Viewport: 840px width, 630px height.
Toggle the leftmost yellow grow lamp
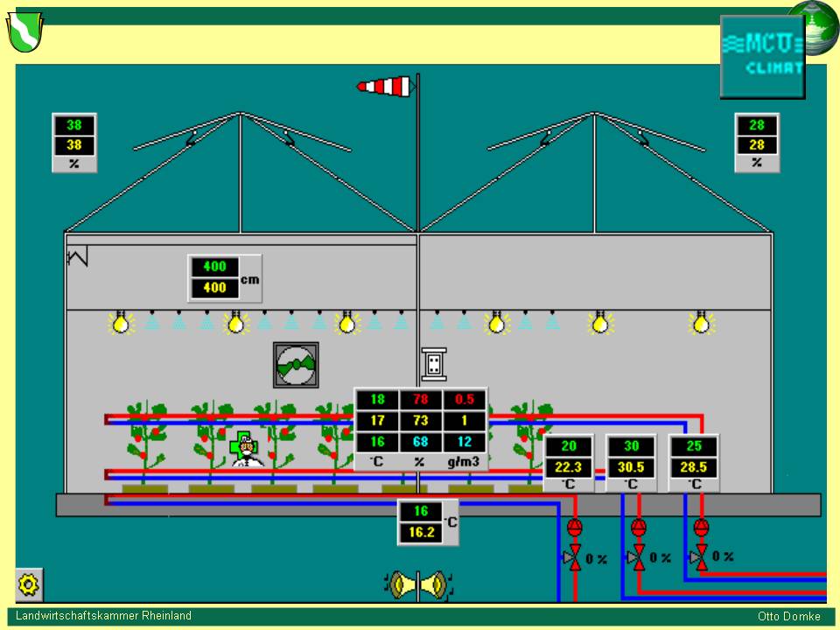(x=121, y=323)
